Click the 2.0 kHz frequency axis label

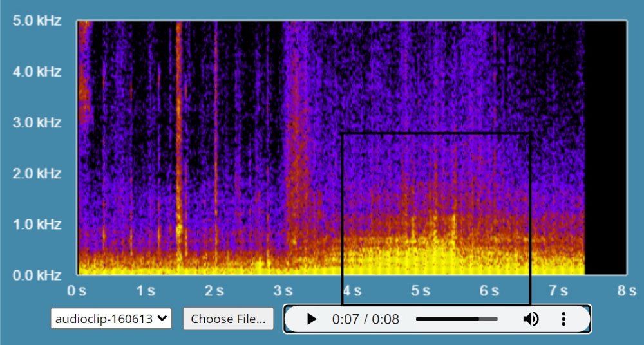point(37,174)
